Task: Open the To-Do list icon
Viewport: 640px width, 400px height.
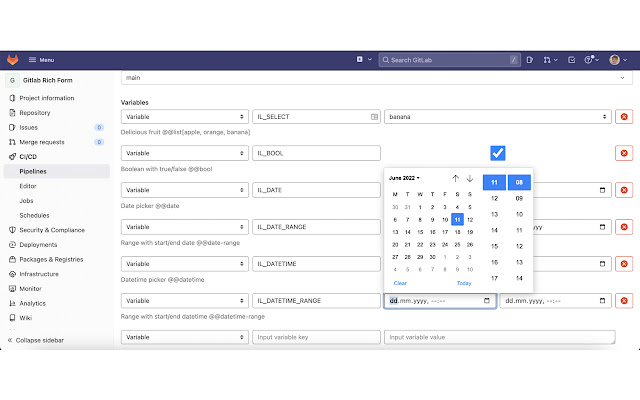Action: pos(571,60)
